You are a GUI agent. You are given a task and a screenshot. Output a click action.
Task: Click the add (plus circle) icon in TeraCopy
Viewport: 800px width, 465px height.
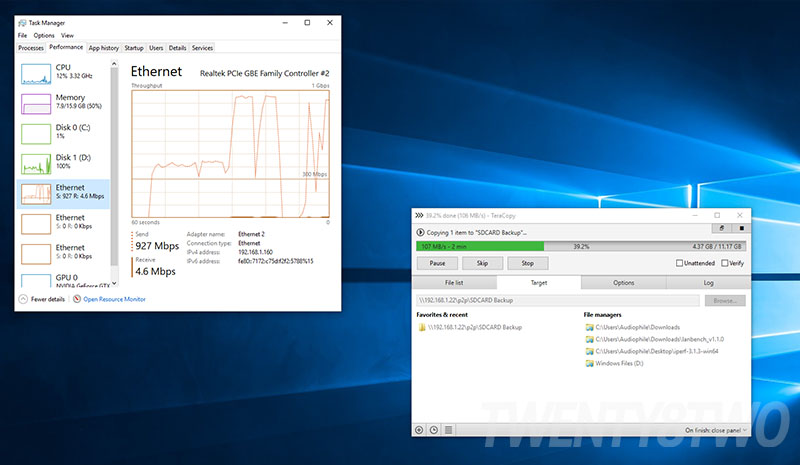419,430
